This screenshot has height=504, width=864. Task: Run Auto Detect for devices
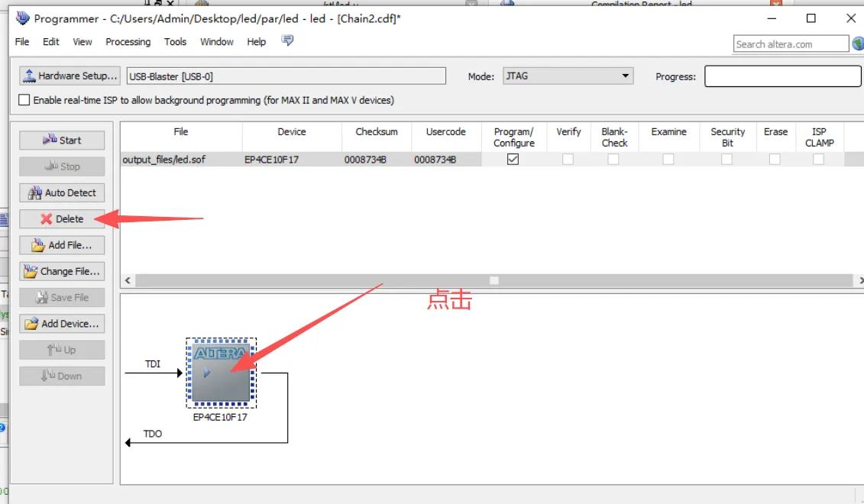coord(62,192)
